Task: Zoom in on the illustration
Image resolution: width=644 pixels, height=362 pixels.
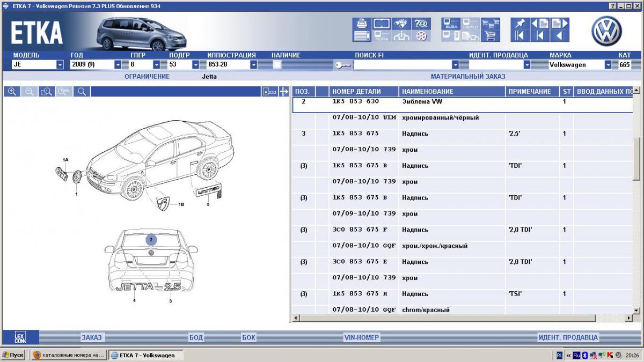Action: pyautogui.click(x=12, y=92)
